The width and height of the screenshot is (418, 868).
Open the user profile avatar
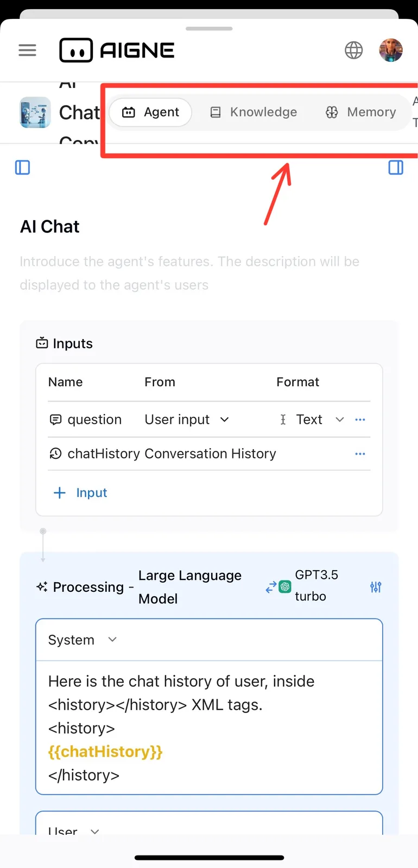click(391, 50)
